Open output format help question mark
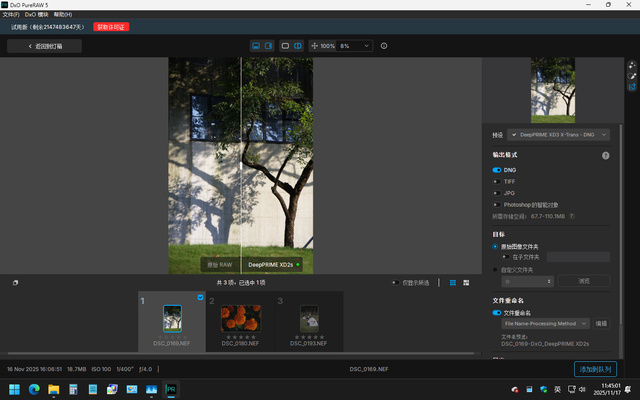The width and height of the screenshot is (640, 400). pyautogui.click(x=605, y=156)
